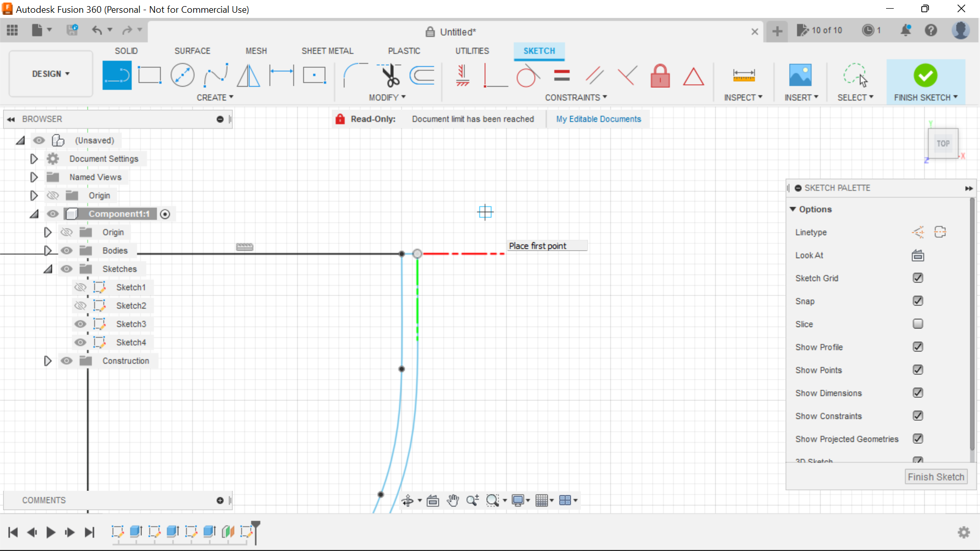Select the Rectangle sketch tool

150,74
